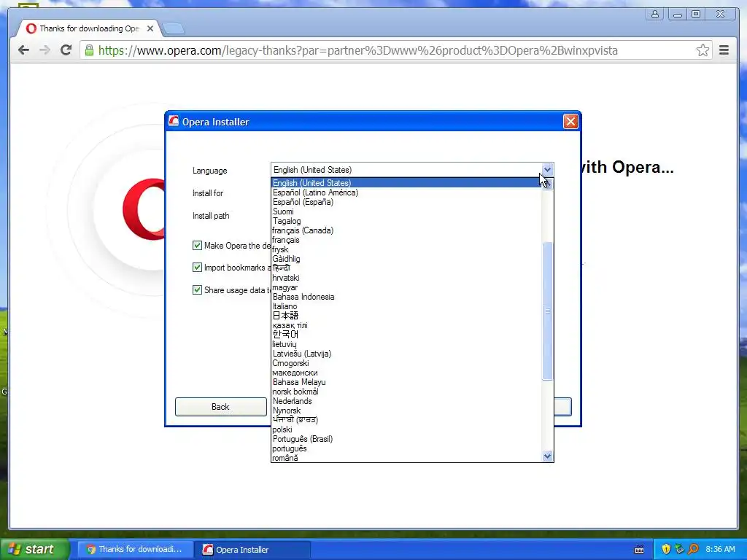Click the network devices tray icon
This screenshot has width=747, height=560.
pos(679,549)
